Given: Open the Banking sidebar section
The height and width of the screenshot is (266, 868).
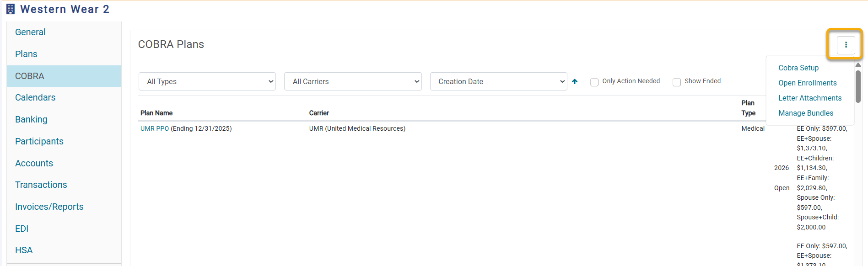Looking at the screenshot, I should pos(31,119).
